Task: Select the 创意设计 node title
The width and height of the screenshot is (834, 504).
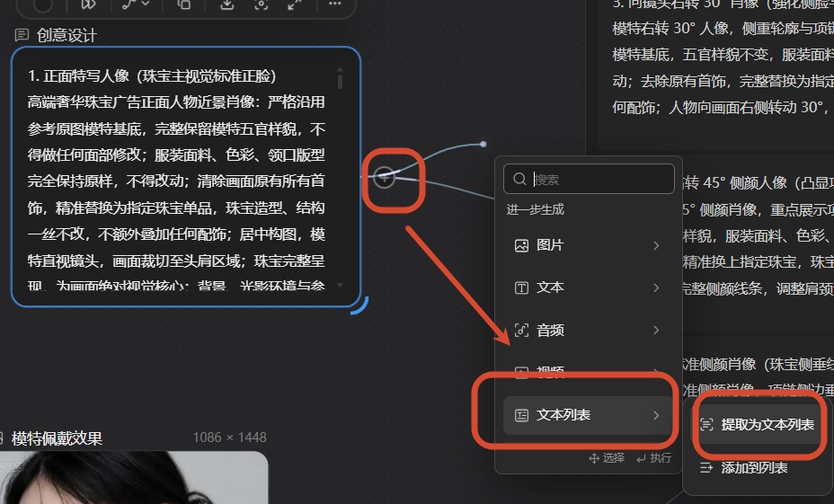Action: pyautogui.click(x=67, y=36)
